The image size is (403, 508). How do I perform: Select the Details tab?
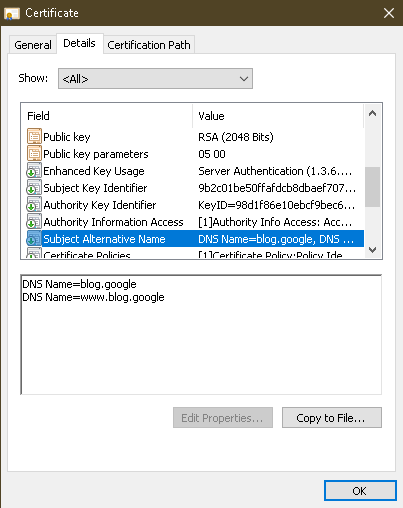point(79,43)
